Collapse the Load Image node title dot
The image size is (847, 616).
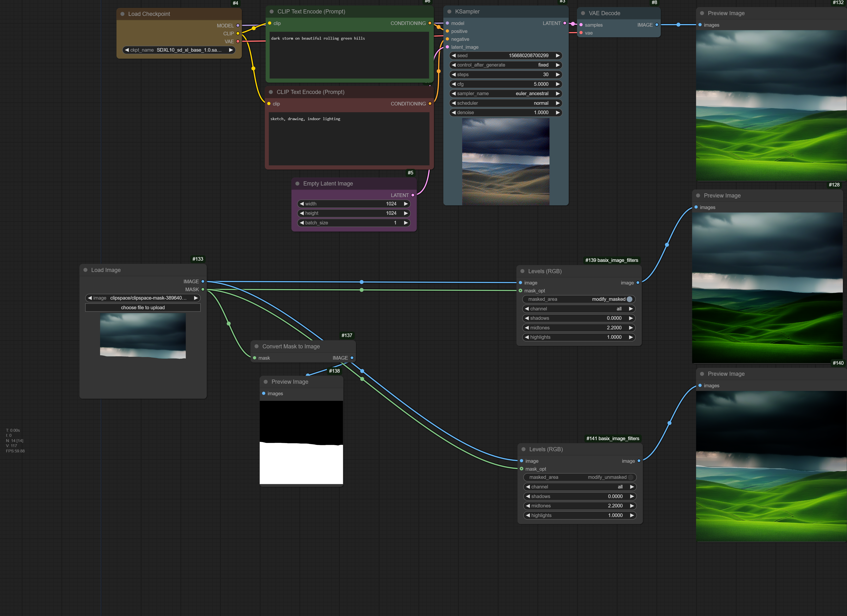[85, 270]
